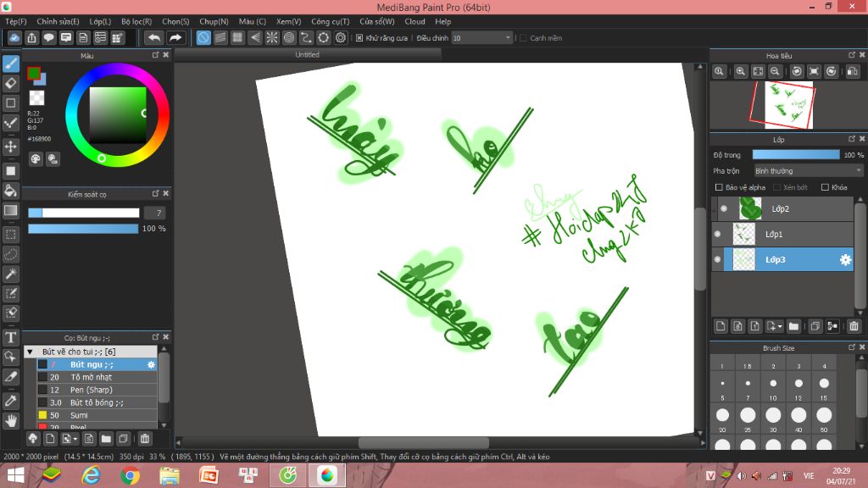This screenshot has width=868, height=488.
Task: Open the Bộ lọc(R) menu
Action: tap(136, 21)
